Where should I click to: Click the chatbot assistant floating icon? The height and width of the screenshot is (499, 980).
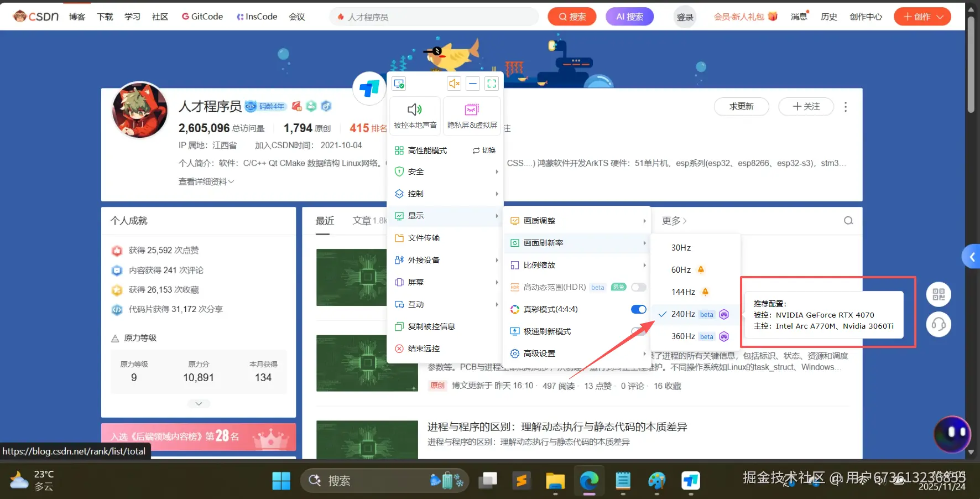coord(952,434)
